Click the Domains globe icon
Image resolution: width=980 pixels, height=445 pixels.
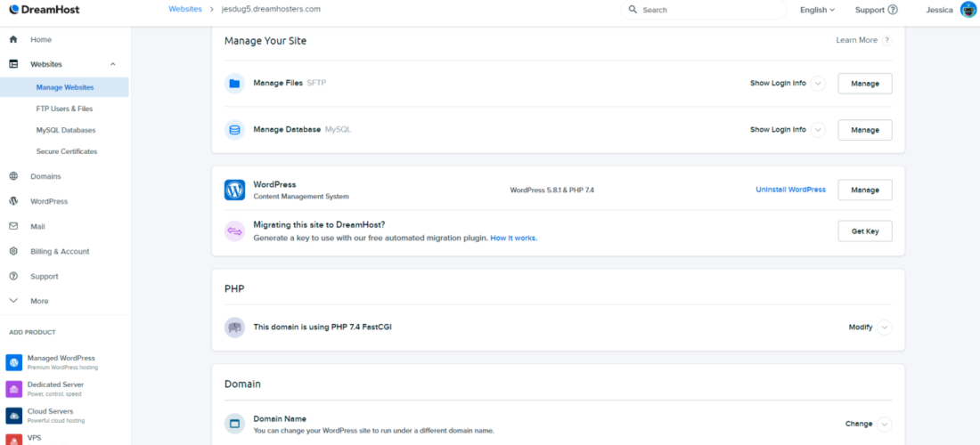tap(13, 176)
